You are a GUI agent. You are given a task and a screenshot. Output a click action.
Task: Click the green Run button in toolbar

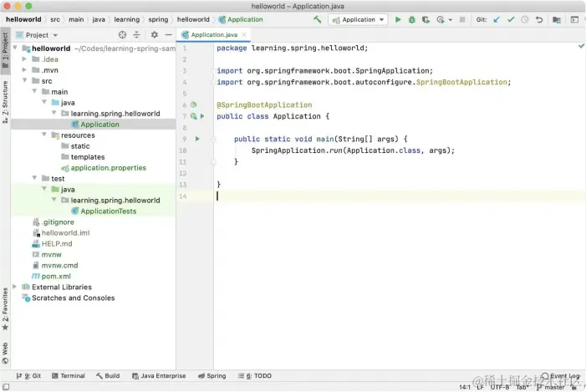398,19
